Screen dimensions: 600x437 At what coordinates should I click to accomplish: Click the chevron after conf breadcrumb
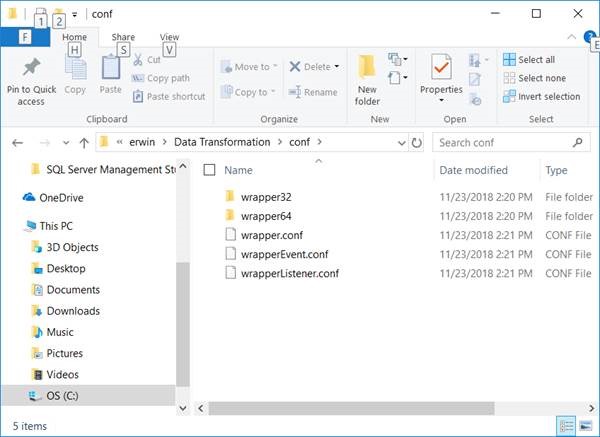tap(320, 142)
